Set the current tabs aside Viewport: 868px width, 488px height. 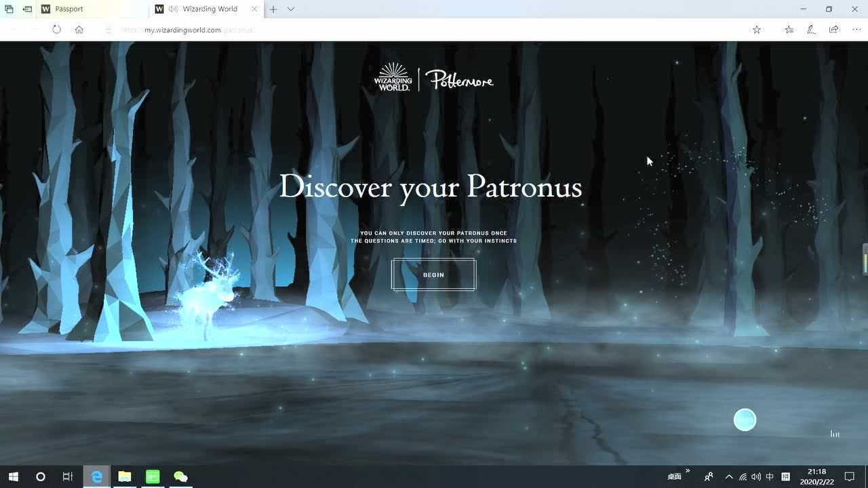(x=27, y=9)
